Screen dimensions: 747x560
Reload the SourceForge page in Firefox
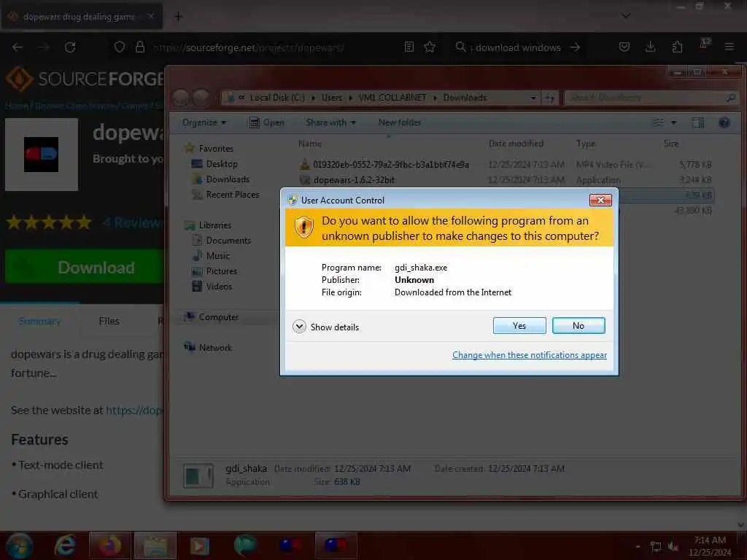pyautogui.click(x=70, y=47)
